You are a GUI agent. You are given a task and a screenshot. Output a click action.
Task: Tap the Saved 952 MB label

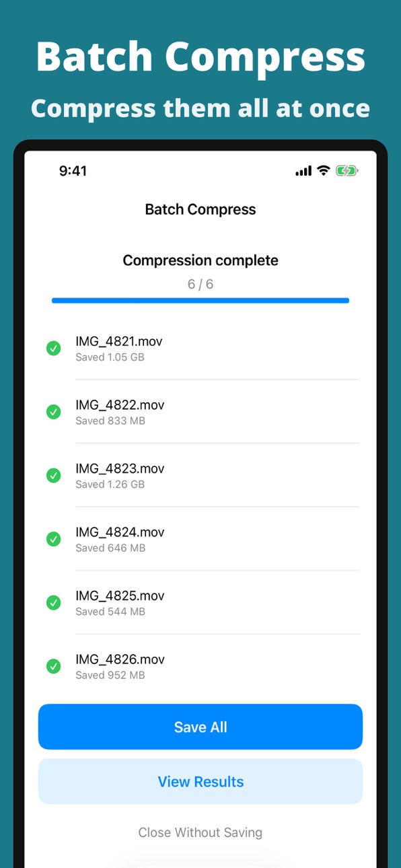click(x=110, y=675)
